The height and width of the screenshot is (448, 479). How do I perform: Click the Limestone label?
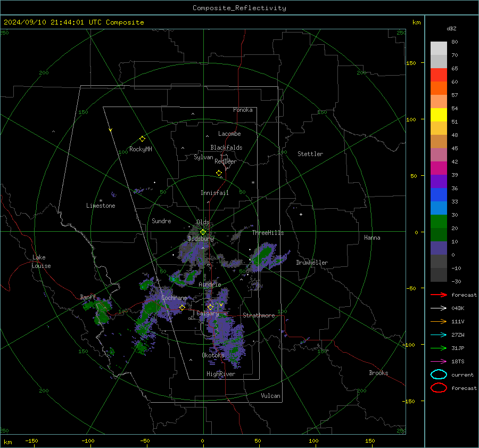[x=101, y=206]
